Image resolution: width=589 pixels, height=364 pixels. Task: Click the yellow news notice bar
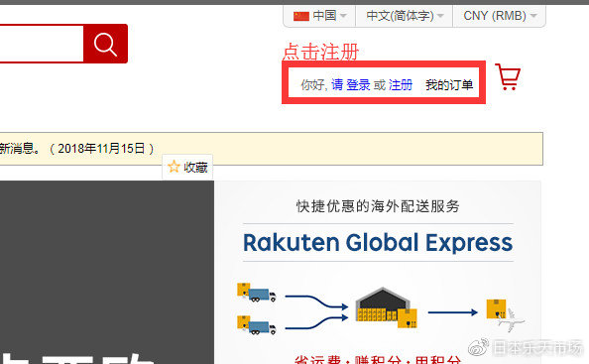(x=272, y=149)
